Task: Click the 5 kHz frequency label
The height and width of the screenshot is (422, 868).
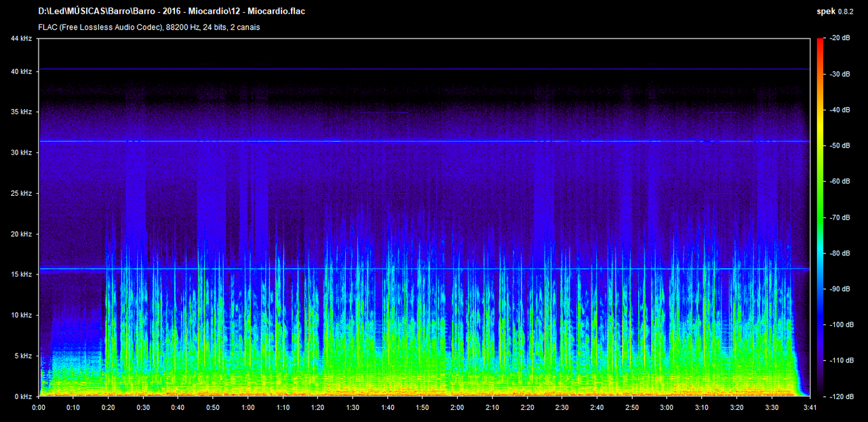Action: tap(23, 356)
